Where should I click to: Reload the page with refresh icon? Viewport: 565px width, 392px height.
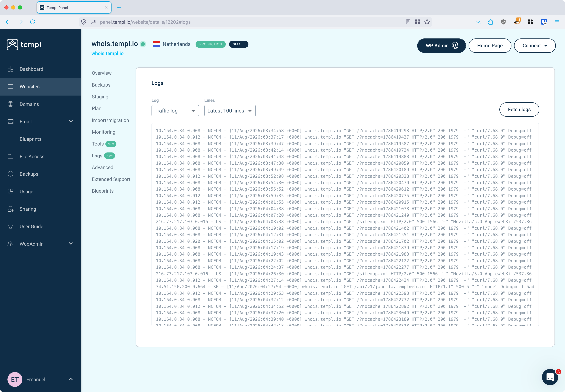32,22
